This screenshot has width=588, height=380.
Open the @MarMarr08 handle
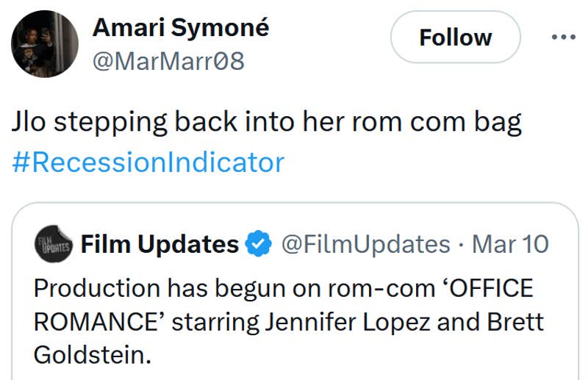point(168,61)
